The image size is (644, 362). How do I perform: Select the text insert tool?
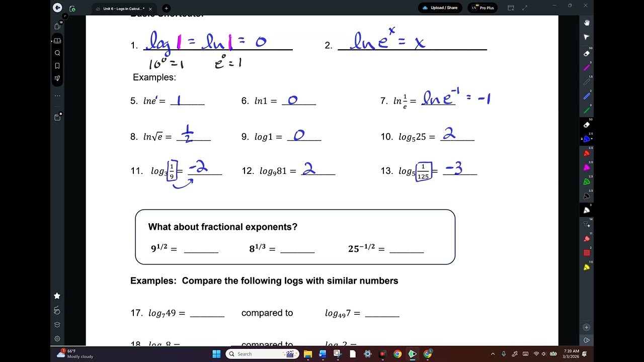click(587, 225)
